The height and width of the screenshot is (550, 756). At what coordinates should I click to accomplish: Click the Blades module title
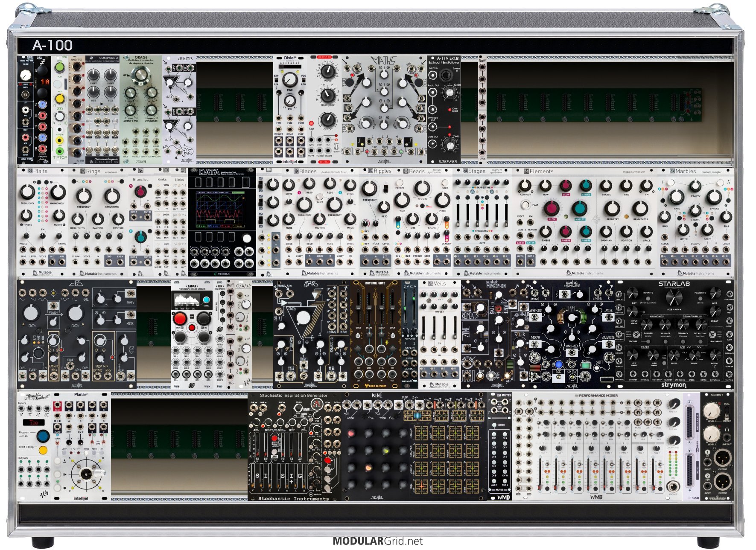click(308, 172)
